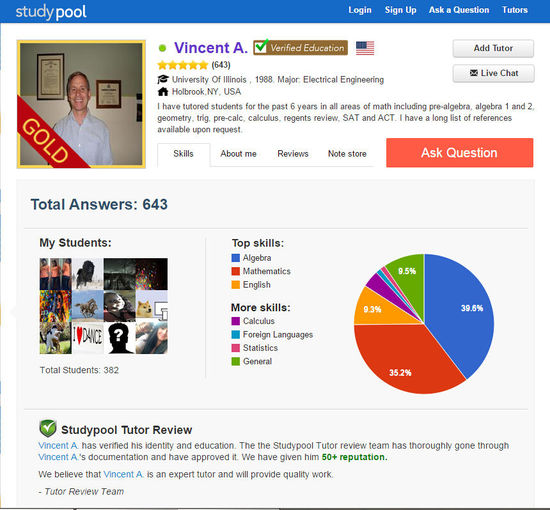Select the blue Algebra legend swatch
This screenshot has height=510, width=550.
[x=236, y=258]
